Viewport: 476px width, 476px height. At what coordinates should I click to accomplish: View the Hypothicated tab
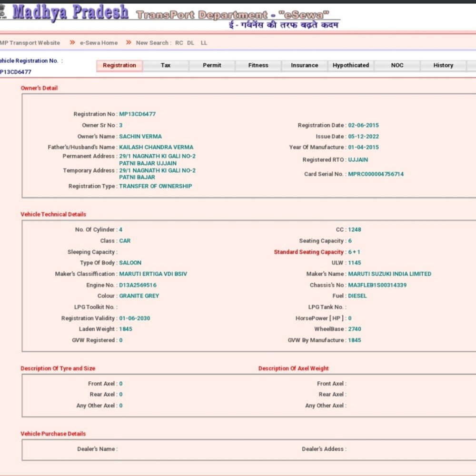coord(351,66)
